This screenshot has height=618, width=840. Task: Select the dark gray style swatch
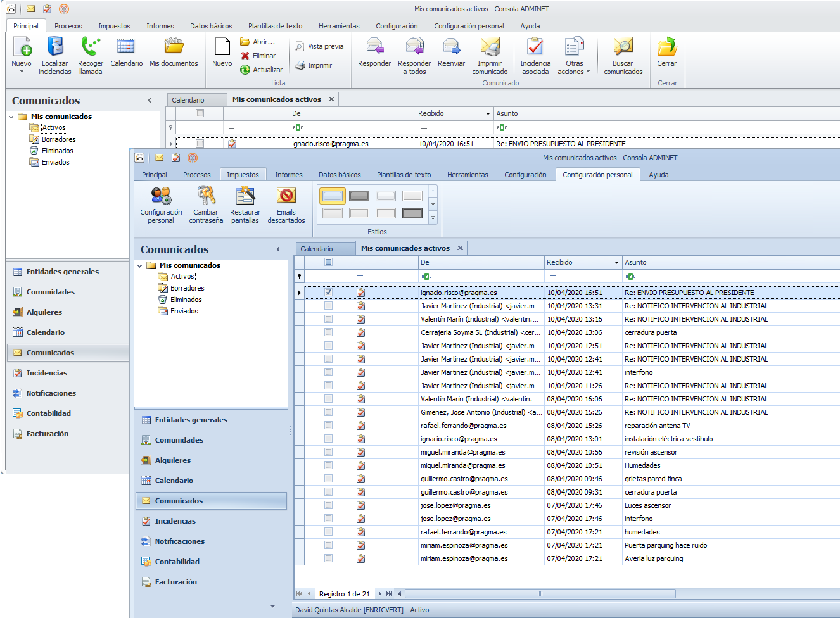[x=359, y=196]
